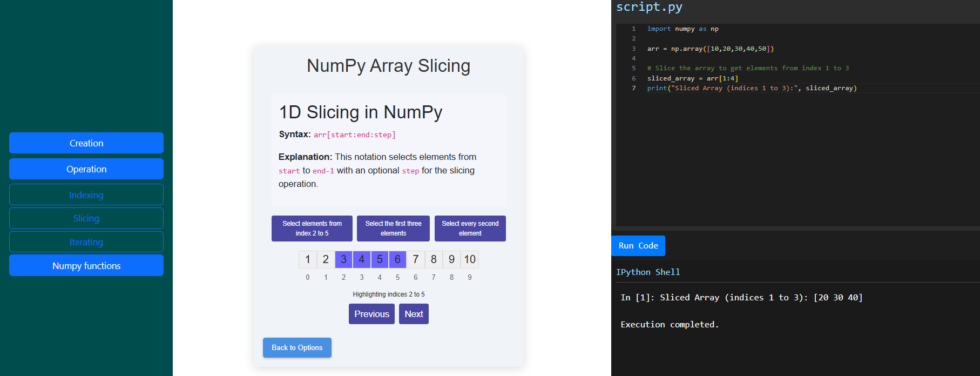Click highlighted array cell value 6
980x376 pixels.
pyautogui.click(x=397, y=259)
